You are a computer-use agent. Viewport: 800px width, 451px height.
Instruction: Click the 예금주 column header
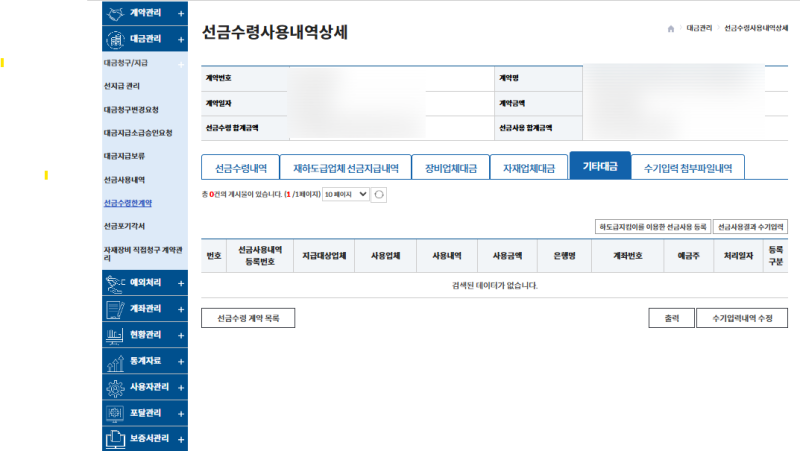point(688,256)
